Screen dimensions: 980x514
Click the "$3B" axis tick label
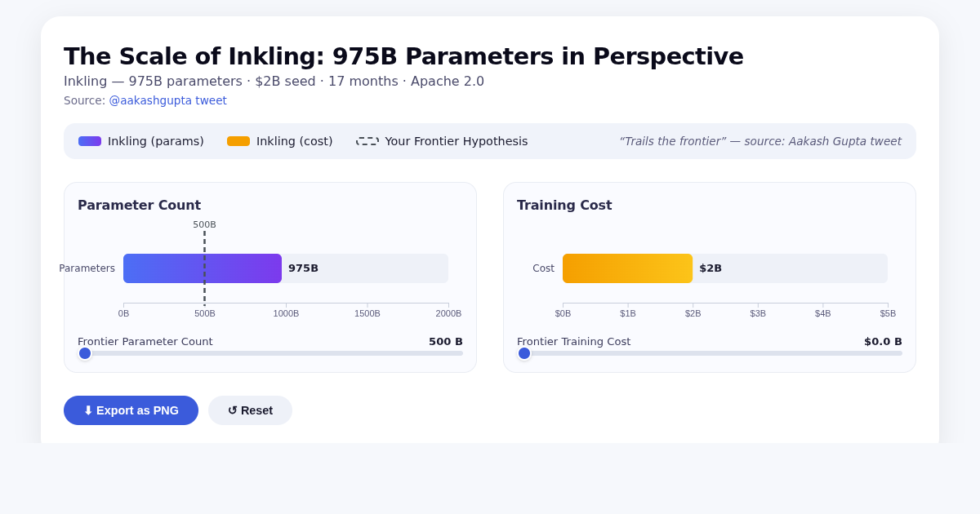tap(758, 313)
